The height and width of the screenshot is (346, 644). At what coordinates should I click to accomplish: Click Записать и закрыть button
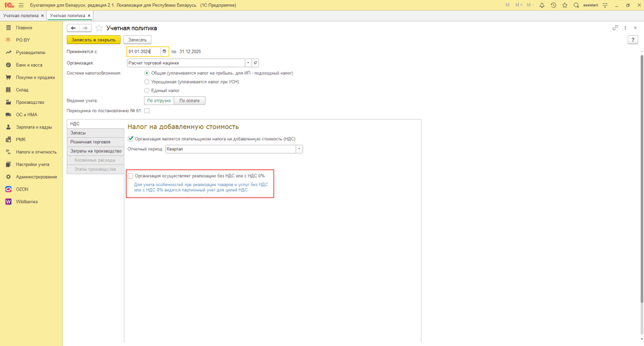pyautogui.click(x=93, y=40)
